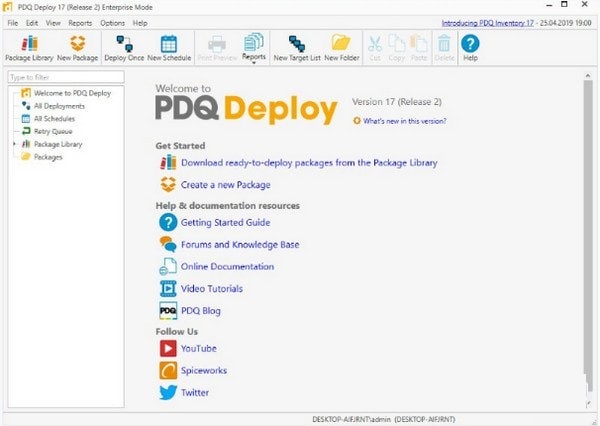
Task: Click the scrollbar up arrow
Action: [x=588, y=76]
